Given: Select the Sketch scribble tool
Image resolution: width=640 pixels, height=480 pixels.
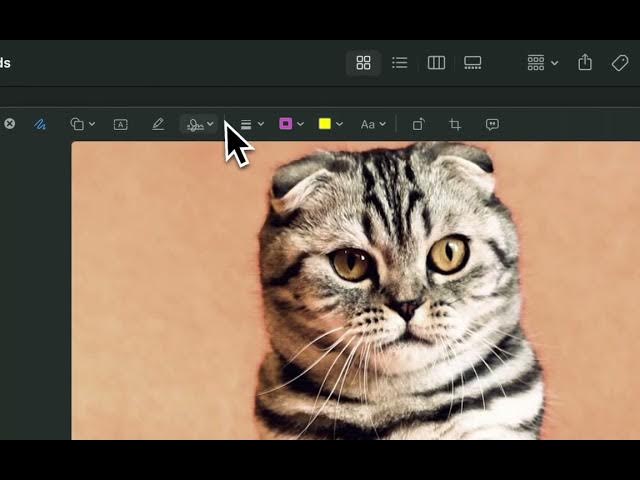Looking at the screenshot, I should pos(40,124).
